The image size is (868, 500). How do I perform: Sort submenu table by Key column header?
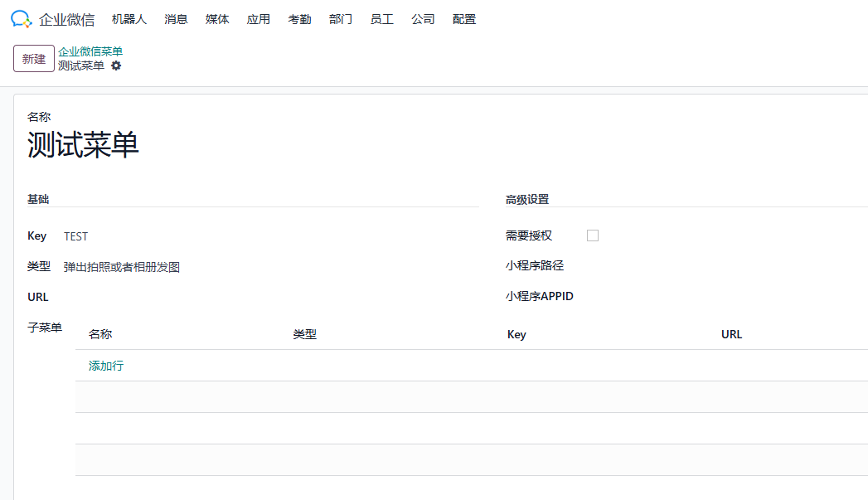click(x=516, y=334)
